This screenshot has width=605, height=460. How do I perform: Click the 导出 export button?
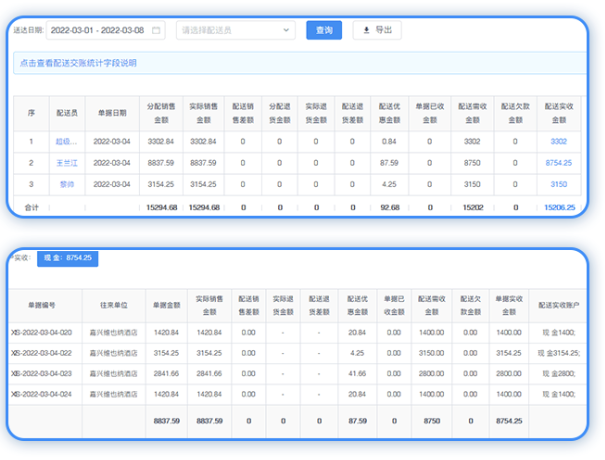(x=377, y=30)
